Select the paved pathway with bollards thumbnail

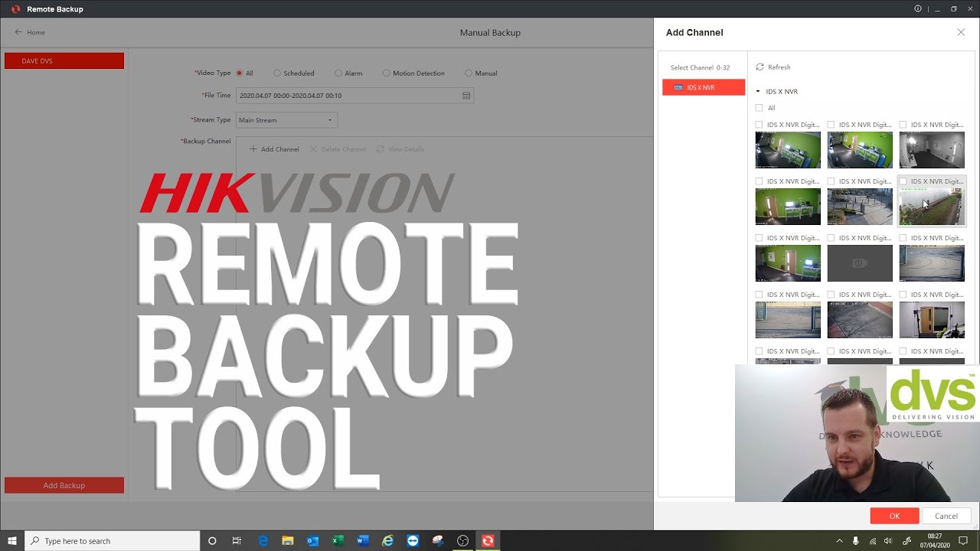860,207
